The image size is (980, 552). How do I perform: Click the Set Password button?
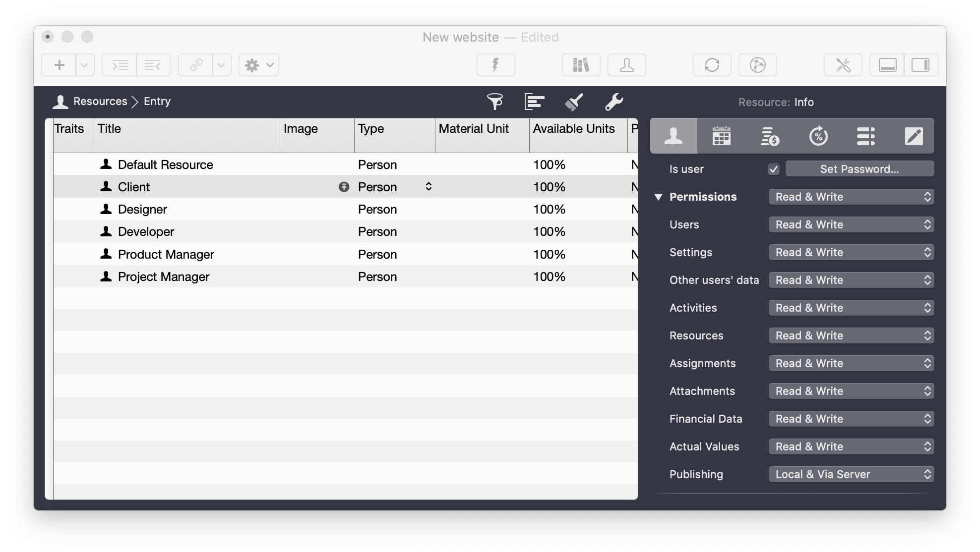(859, 169)
